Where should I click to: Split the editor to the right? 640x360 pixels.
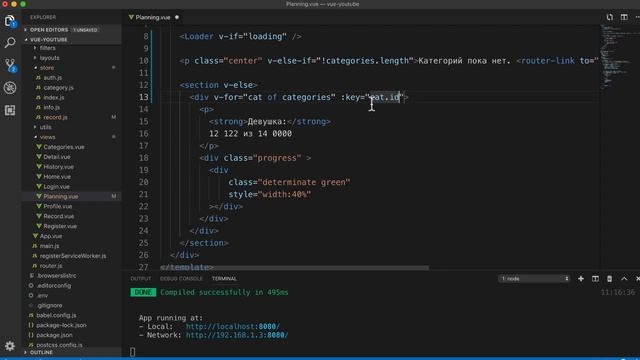(624, 17)
